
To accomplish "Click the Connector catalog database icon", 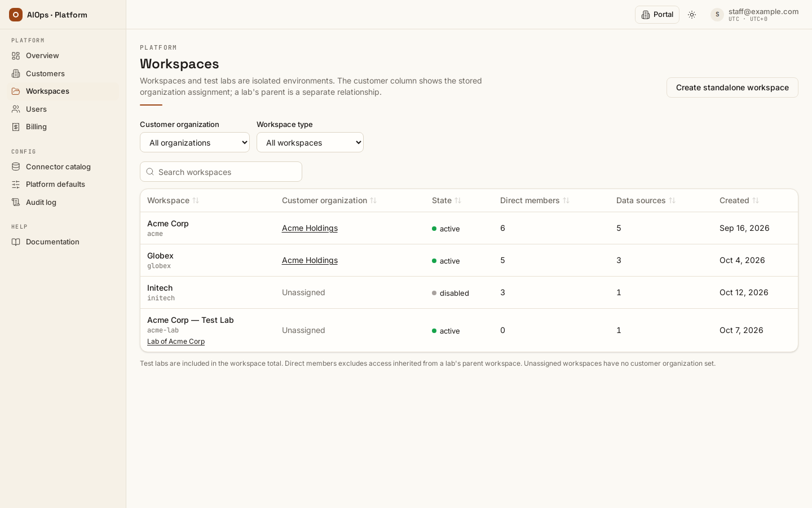I will pyautogui.click(x=16, y=167).
